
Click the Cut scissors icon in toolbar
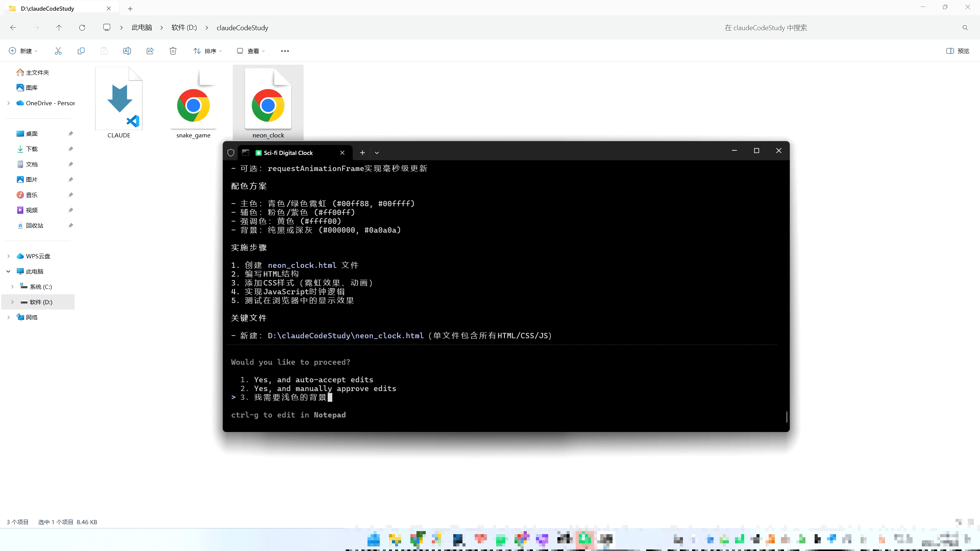click(x=58, y=51)
